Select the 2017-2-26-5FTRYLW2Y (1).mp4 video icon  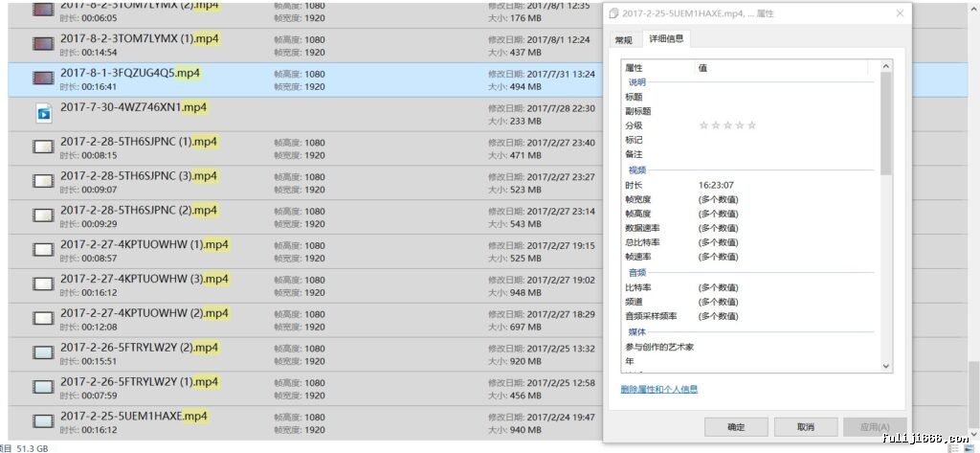[42, 387]
